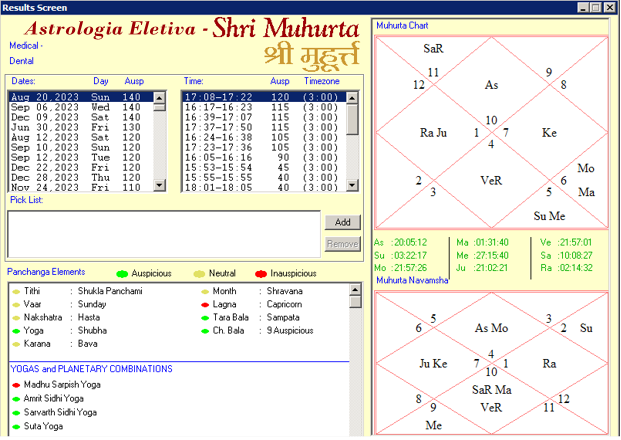
Task: Click Suta Yoga entry
Action: pyautogui.click(x=43, y=426)
